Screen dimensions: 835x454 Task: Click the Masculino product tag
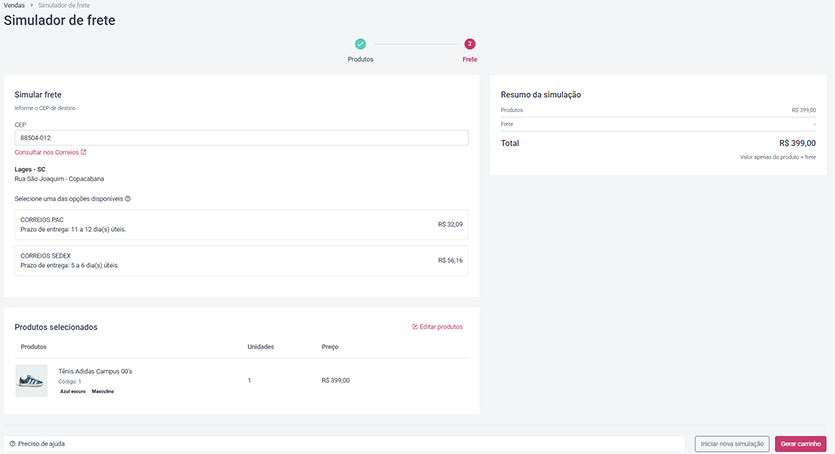[103, 391]
